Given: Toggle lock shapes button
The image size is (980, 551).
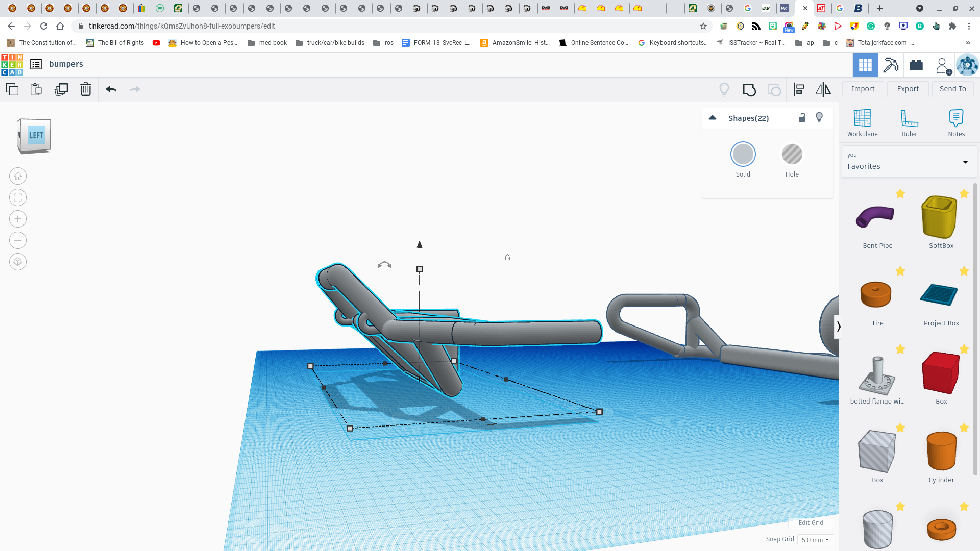Looking at the screenshot, I should click(x=802, y=117).
